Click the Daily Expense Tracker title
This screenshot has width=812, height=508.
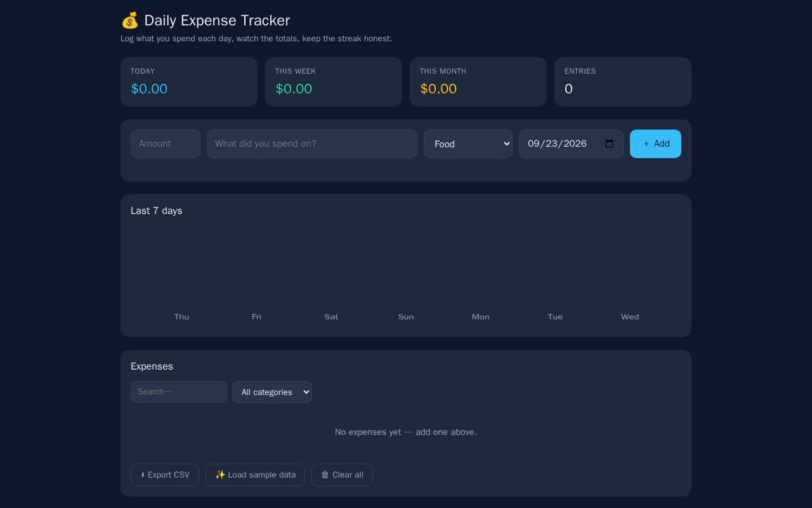(217, 20)
